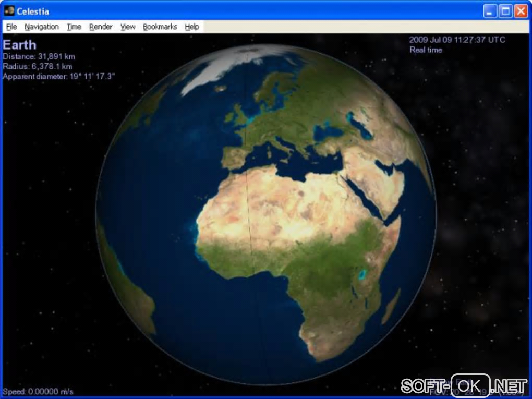The width and height of the screenshot is (532, 399).
Task: Click the 'Speed: 0.00000 m/s' readout
Action: pos(38,392)
